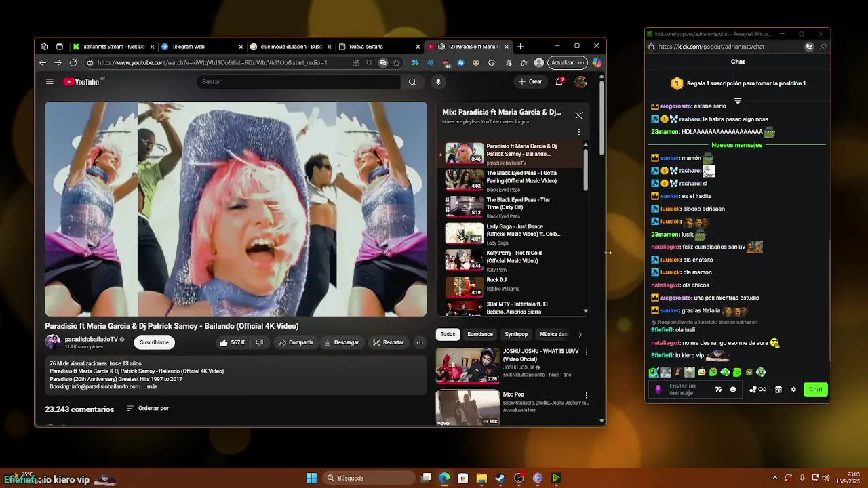Send message with green Chat button
Viewport: 868px width, 488px height.
[815, 390]
